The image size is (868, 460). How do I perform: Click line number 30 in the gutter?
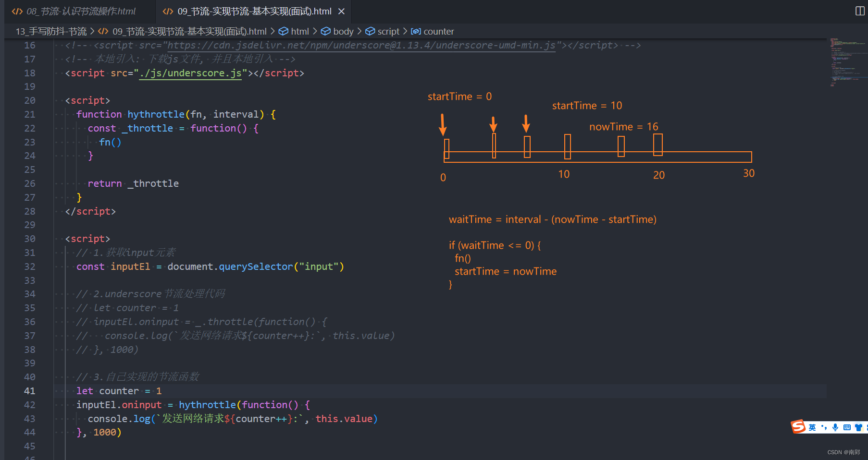tap(30, 239)
